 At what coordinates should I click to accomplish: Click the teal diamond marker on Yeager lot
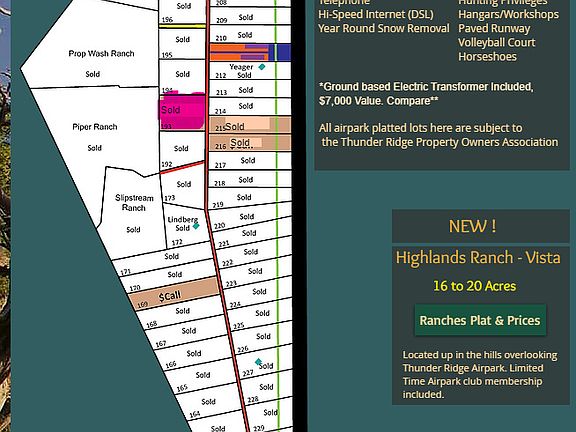pos(262,67)
